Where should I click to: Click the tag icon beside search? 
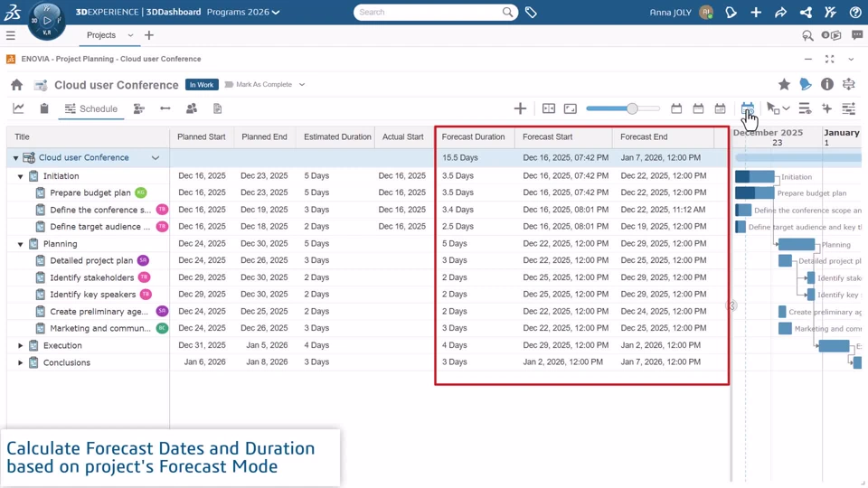pos(531,12)
